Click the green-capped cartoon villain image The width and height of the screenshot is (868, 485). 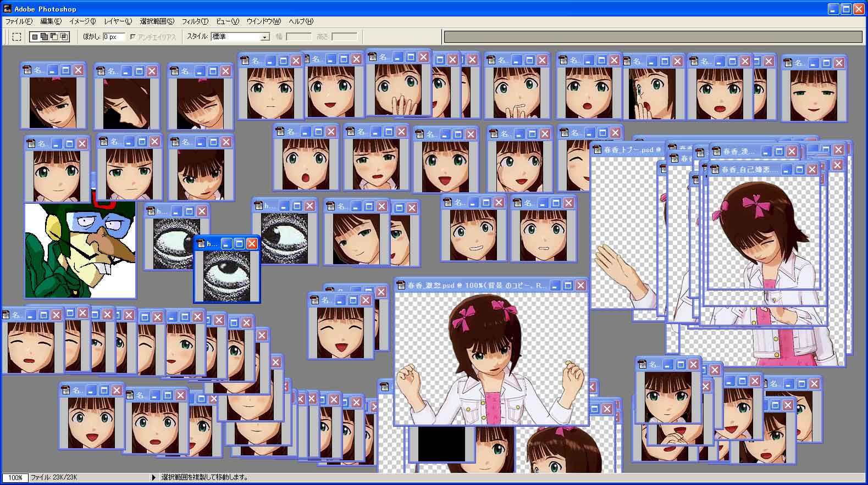coord(80,250)
